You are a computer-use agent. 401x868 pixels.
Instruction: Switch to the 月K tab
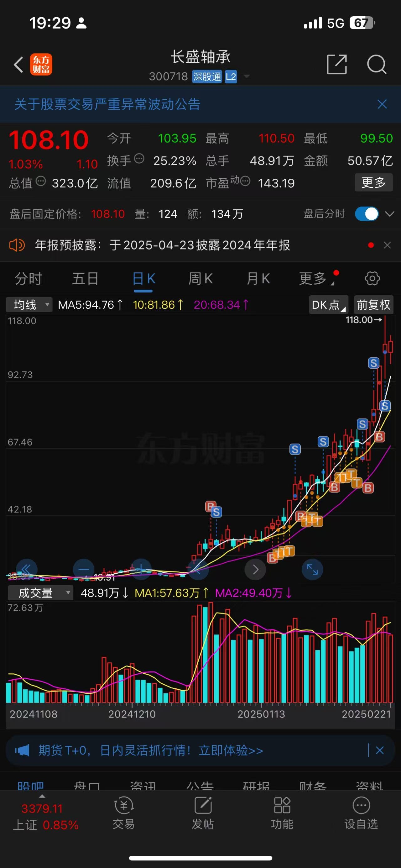(x=258, y=279)
